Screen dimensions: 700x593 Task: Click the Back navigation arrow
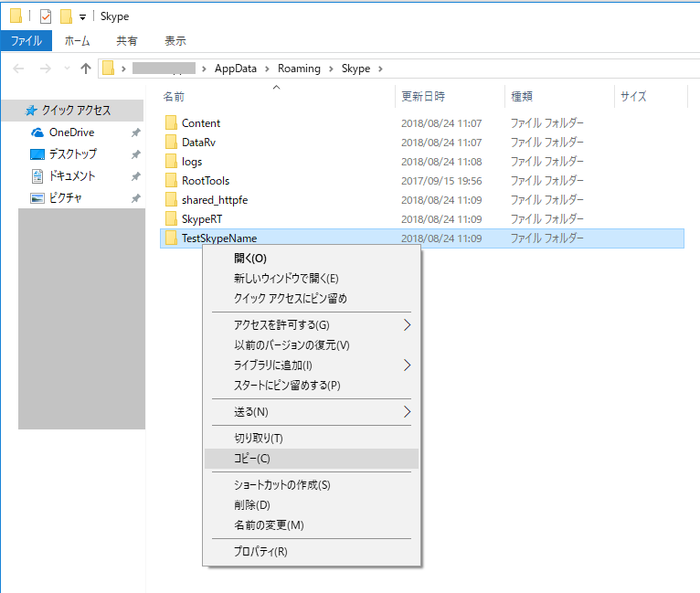click(18, 69)
